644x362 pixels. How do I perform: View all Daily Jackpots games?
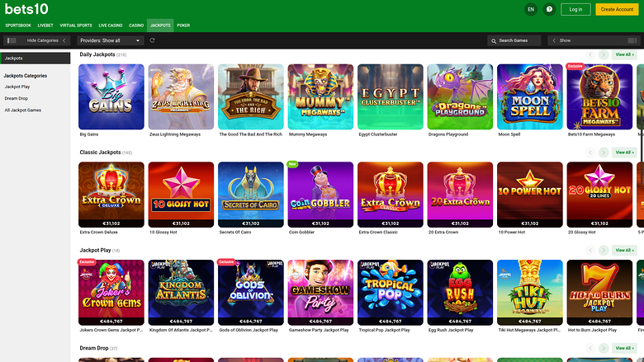coord(624,54)
